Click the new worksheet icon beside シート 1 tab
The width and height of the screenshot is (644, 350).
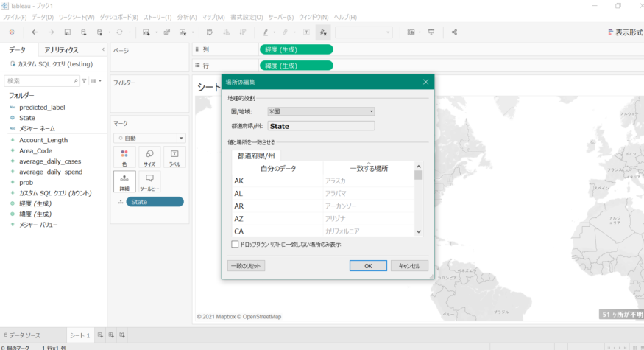coord(100,335)
